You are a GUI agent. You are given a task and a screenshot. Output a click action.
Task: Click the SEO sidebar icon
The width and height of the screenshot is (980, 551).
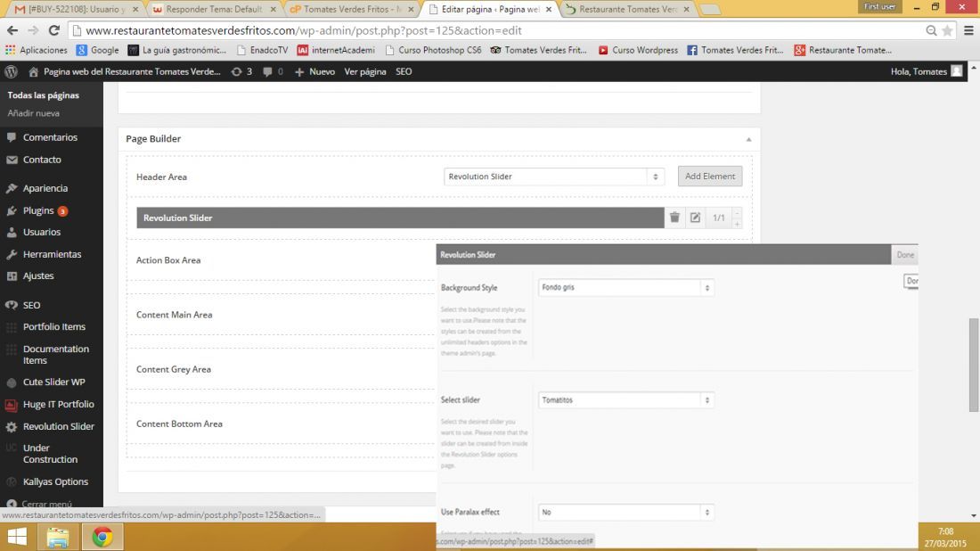coord(12,305)
